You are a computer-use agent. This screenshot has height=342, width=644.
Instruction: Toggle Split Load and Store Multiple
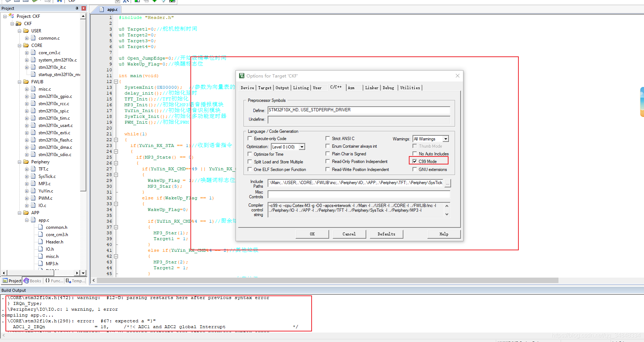point(250,162)
